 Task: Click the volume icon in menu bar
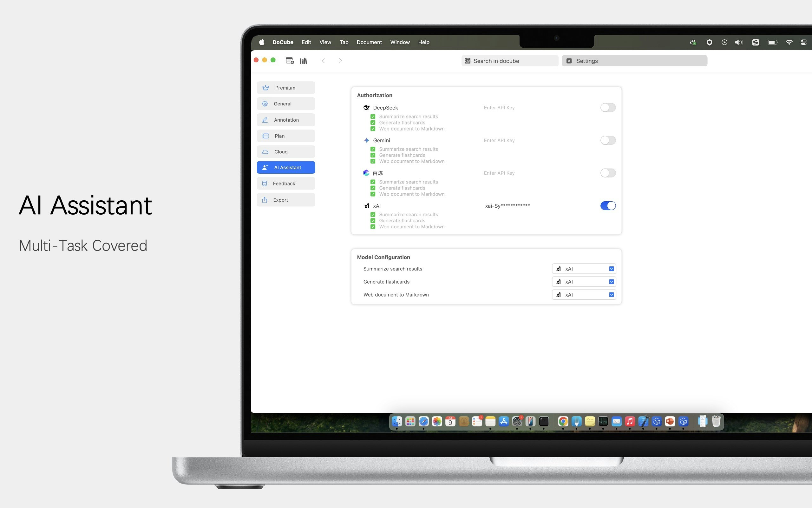738,42
